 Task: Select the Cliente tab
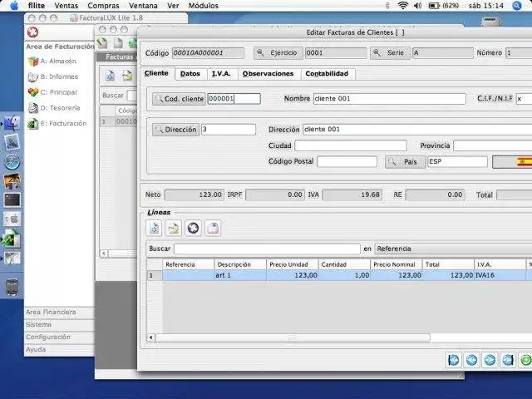156,73
